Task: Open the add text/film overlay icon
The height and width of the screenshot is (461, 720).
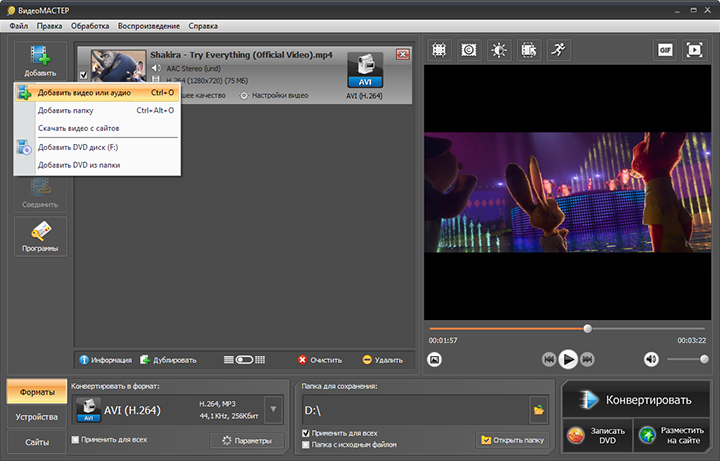Action: [529, 50]
